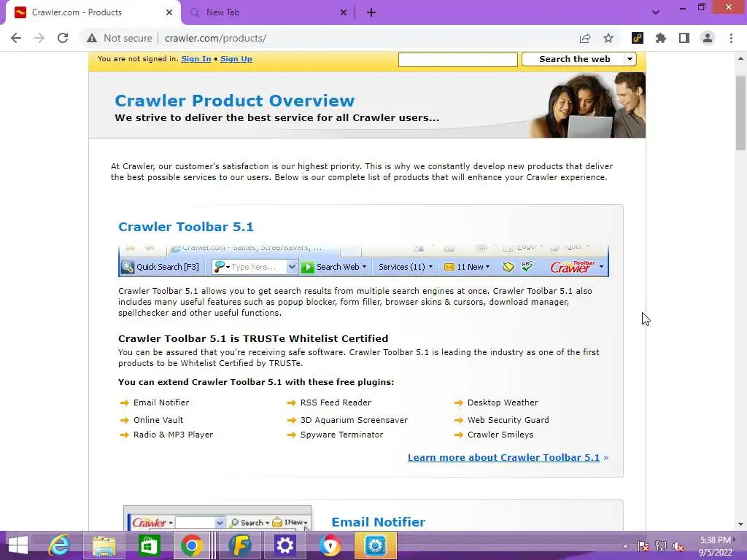Open the gear Settings taskbar icon
Screen dimensions: 747x560
point(285,545)
